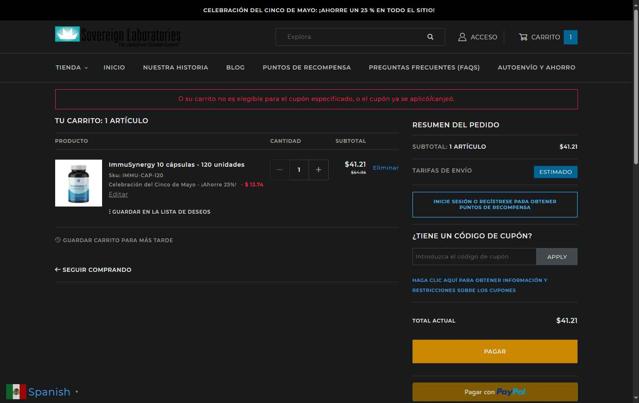Click the quantity field showing 1
The image size is (639, 403).
point(299,170)
